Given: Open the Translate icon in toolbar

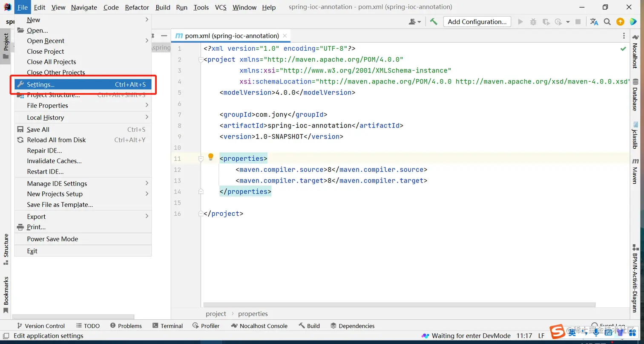Looking at the screenshot, I should (x=594, y=22).
